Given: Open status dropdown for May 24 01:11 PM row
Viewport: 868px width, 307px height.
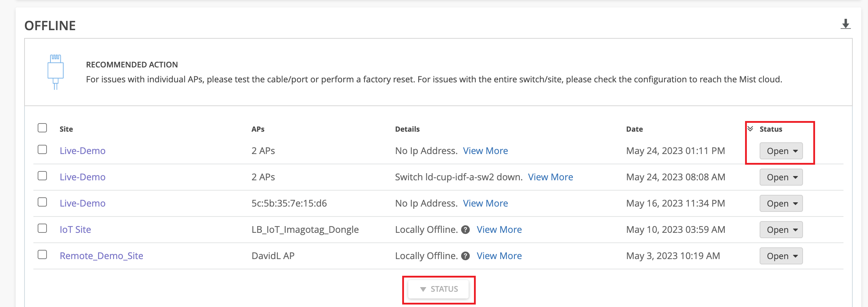Looking at the screenshot, I should [x=781, y=151].
